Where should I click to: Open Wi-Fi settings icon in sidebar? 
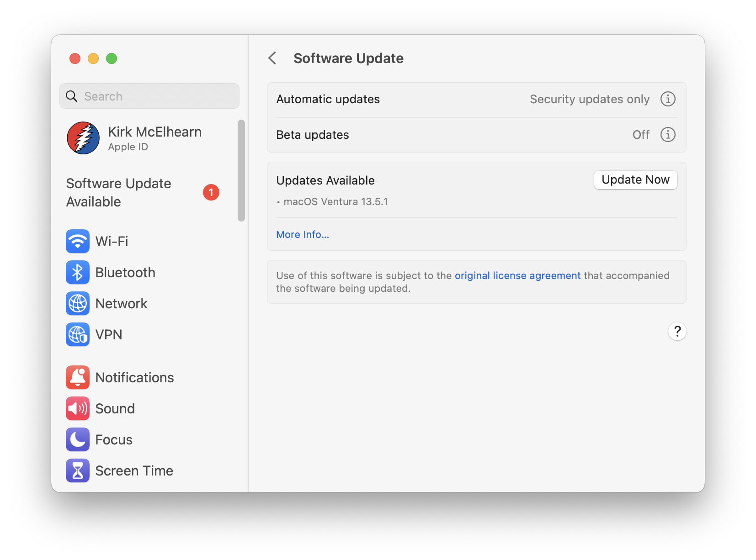pos(78,241)
